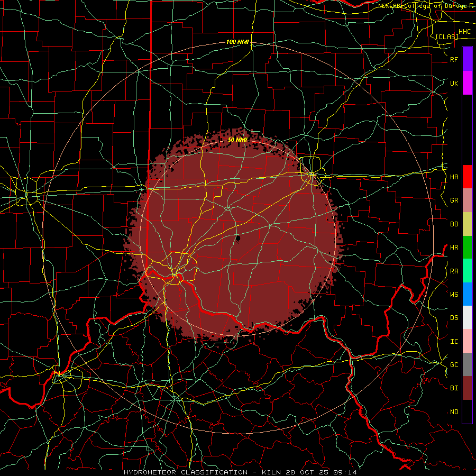Select the GR pink legend swatch

[x=467, y=200]
